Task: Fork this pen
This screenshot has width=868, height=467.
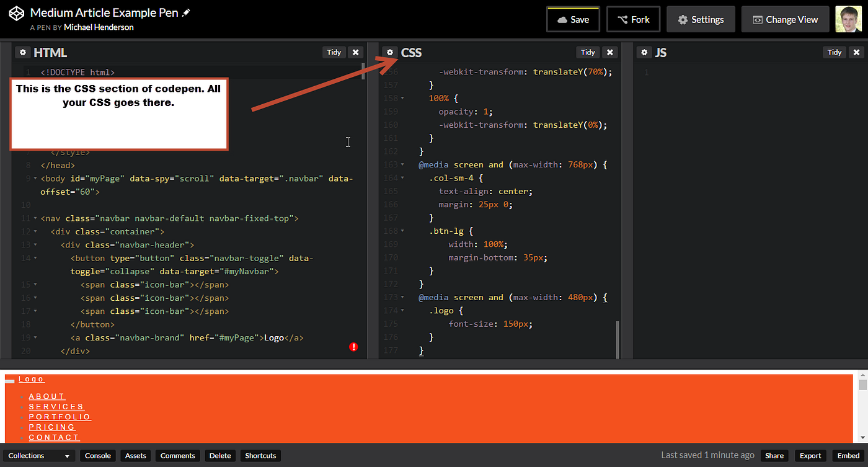Action: [634, 19]
